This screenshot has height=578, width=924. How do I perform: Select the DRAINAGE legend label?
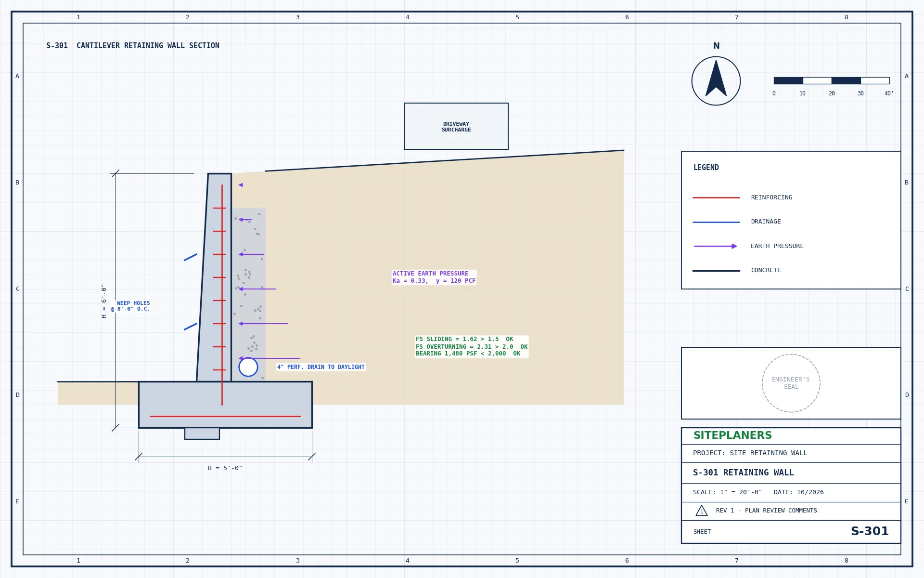(766, 222)
